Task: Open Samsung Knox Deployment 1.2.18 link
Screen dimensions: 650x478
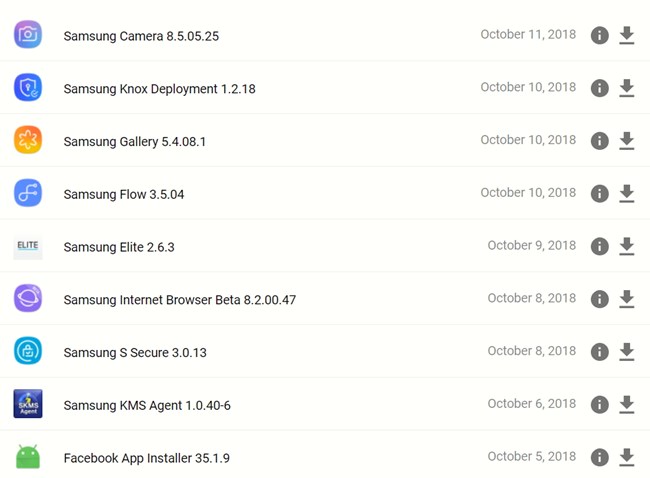Action: coord(159,89)
